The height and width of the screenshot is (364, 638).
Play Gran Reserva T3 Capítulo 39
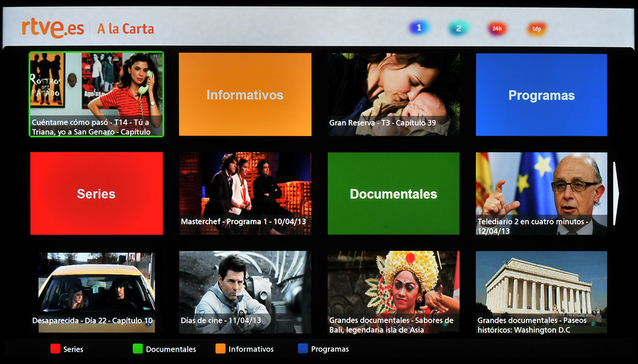pos(393,94)
